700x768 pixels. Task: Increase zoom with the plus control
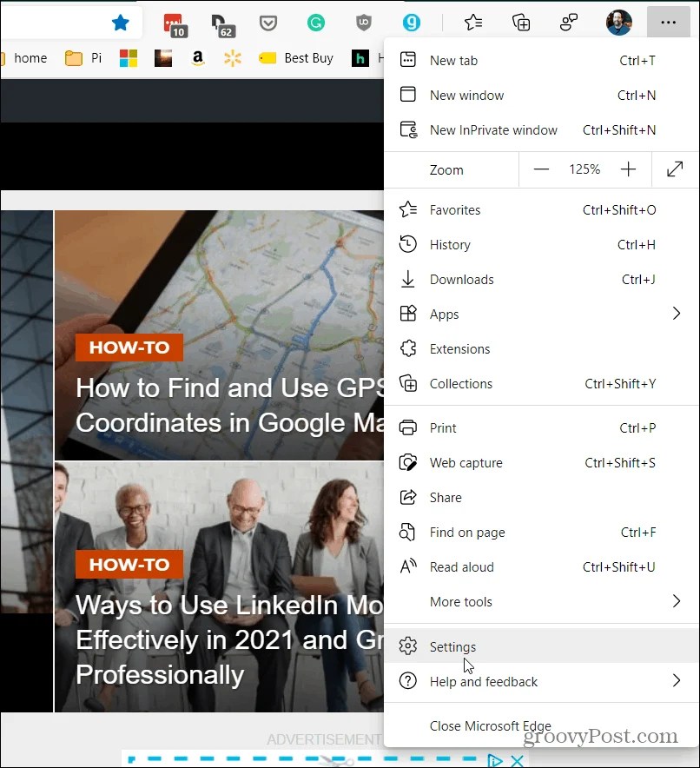628,169
